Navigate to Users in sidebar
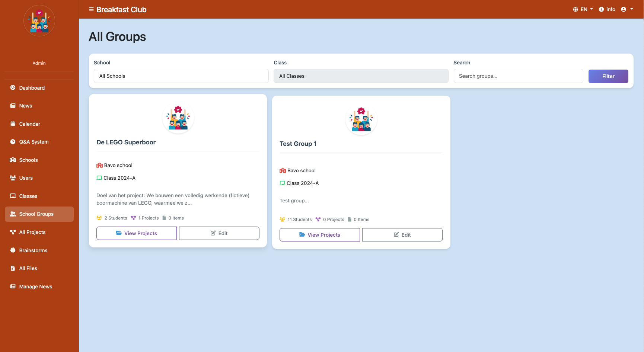The height and width of the screenshot is (352, 644). [x=26, y=178]
